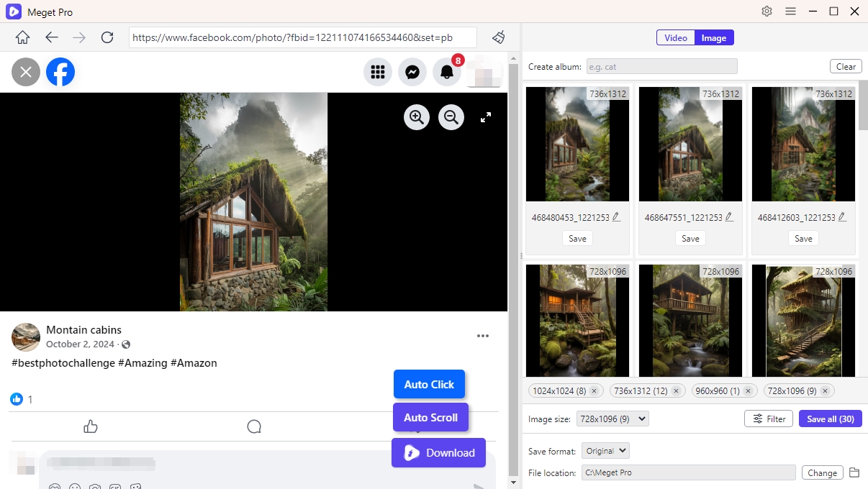This screenshot has height=489, width=868.
Task: Open the Facebook account profile avatar
Action: (483, 72)
